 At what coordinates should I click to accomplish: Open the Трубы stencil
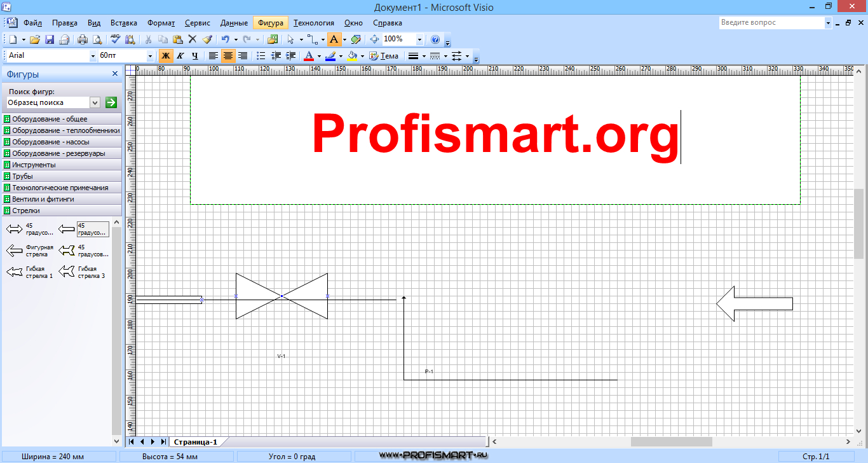coord(60,176)
